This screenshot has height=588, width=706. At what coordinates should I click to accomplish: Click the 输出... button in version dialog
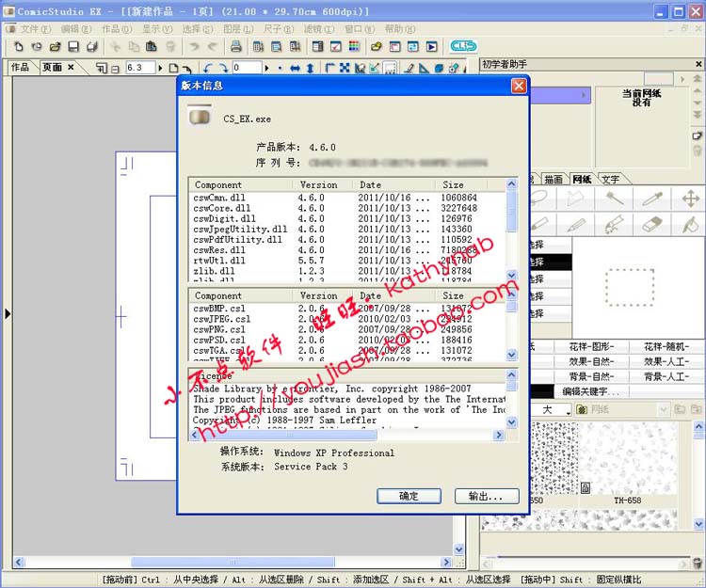click(x=487, y=496)
